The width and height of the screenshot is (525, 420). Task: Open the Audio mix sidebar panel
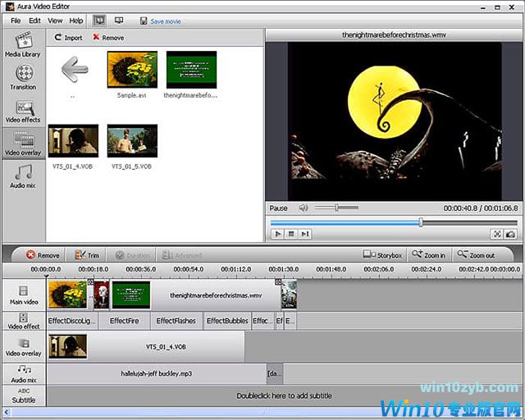pos(23,176)
